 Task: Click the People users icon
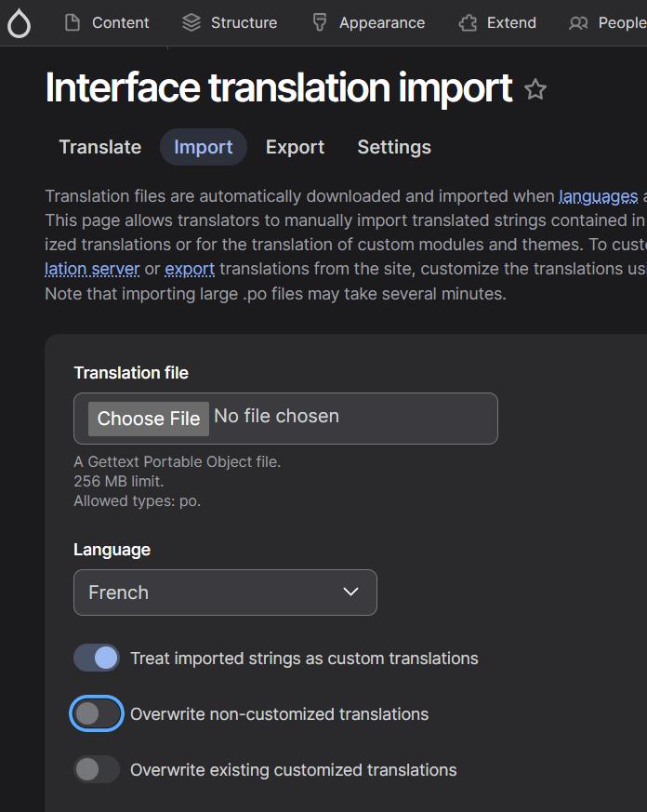coord(578,21)
